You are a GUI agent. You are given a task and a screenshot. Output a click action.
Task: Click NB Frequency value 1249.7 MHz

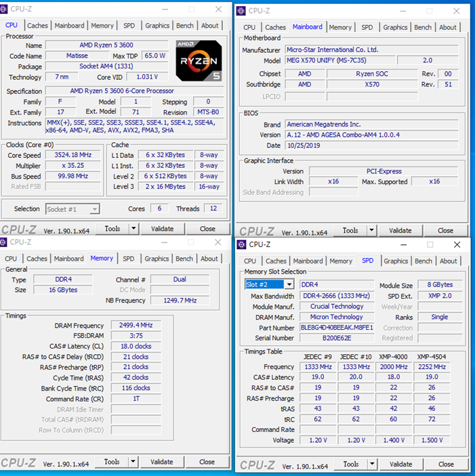(180, 301)
